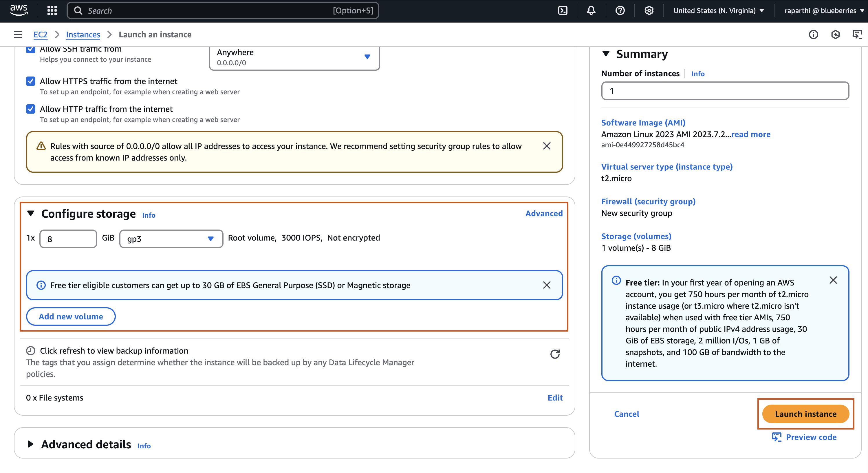Screen dimensions: 868x473
Task: Focus the root volume size field
Action: click(x=68, y=239)
